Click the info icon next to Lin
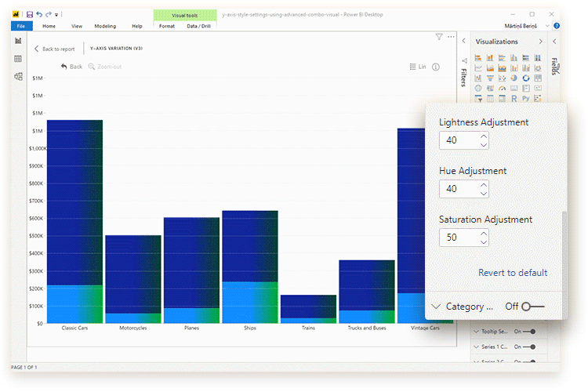The height and width of the screenshot is (392, 588). (x=436, y=67)
